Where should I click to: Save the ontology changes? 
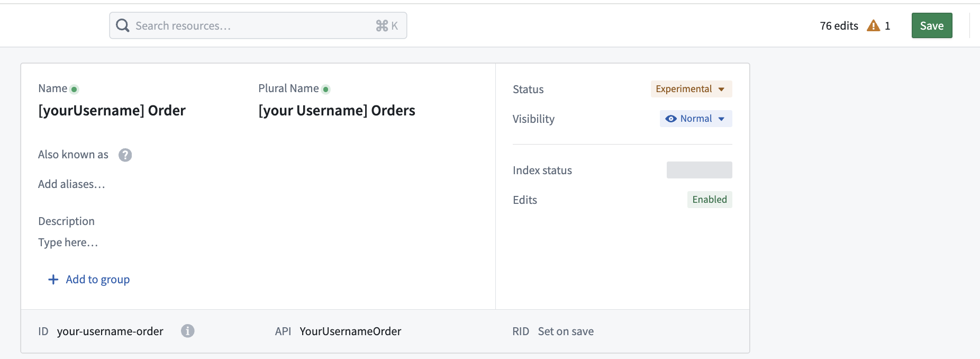[x=931, y=25]
